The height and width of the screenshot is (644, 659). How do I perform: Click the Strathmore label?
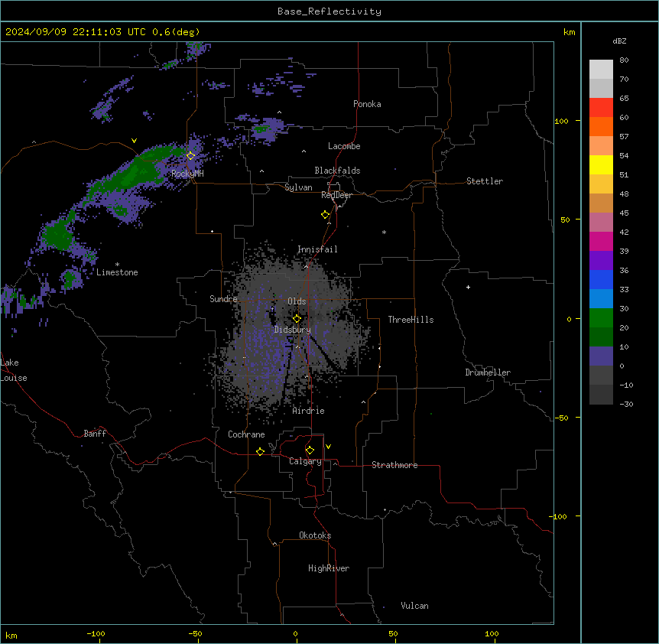394,465
